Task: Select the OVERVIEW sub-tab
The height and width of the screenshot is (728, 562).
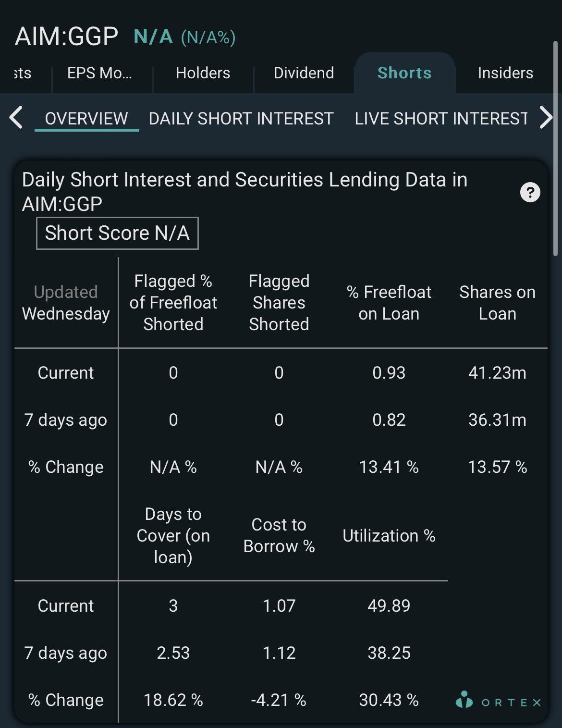Action: pos(86,119)
